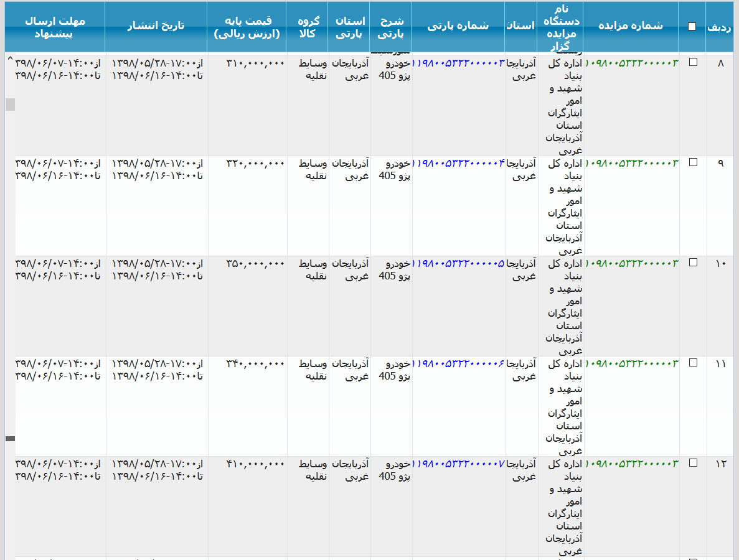Click the scroll-up arrow on left scrollbar

(10, 58)
